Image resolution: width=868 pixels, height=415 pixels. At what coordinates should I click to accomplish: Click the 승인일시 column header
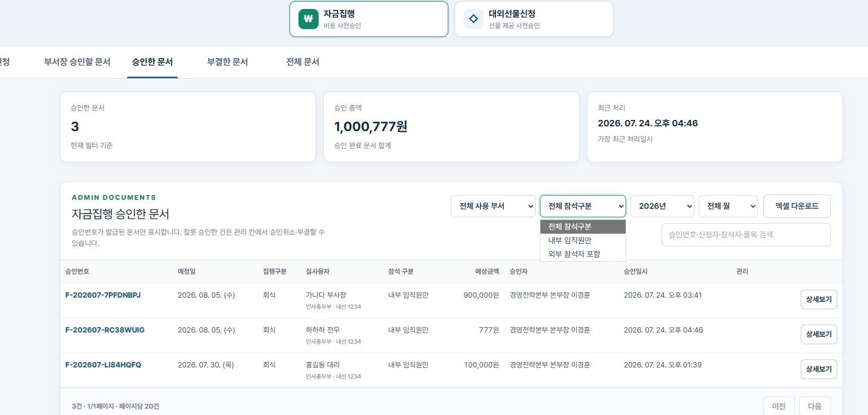coord(636,272)
